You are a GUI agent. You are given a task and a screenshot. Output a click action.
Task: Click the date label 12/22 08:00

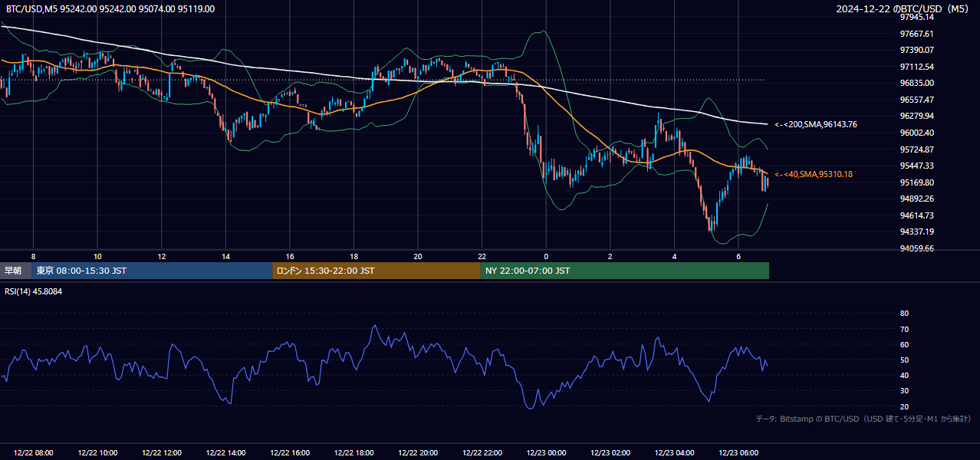(34, 453)
